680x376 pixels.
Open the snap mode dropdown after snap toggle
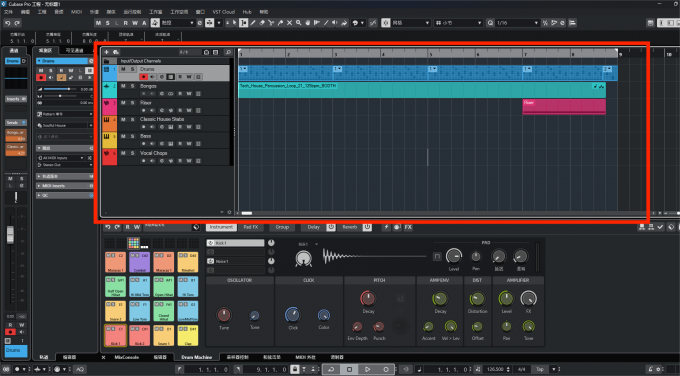[x=411, y=23]
